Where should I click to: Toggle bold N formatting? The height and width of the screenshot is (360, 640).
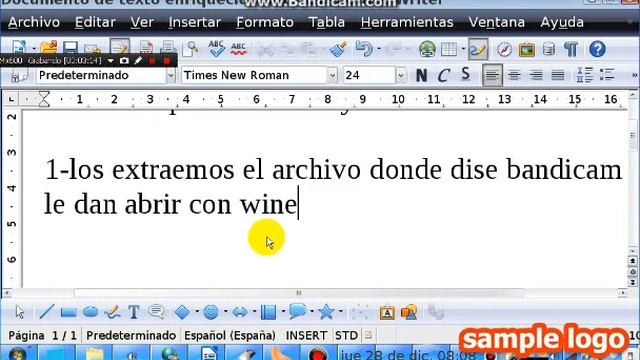pyautogui.click(x=422, y=76)
